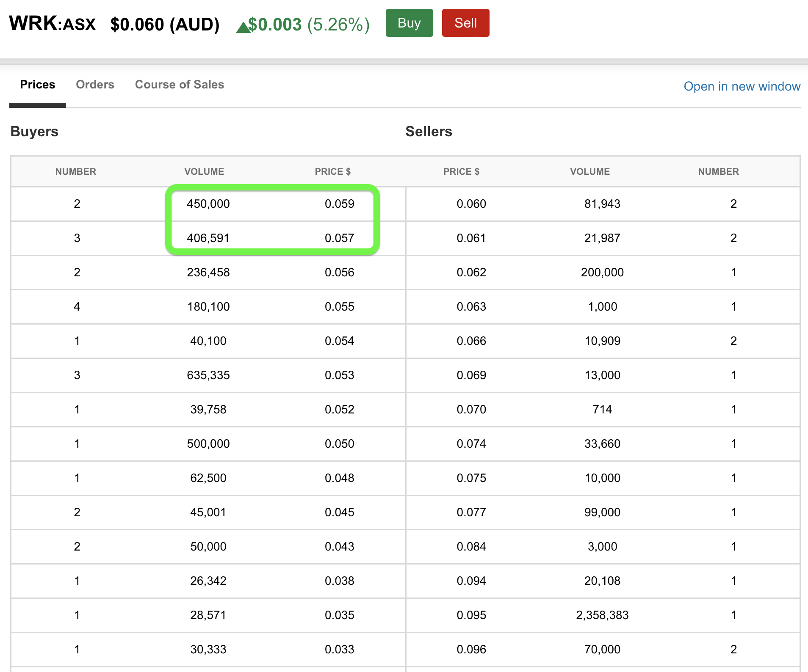Open the Orders tab
The width and height of the screenshot is (808, 672).
coord(95,85)
